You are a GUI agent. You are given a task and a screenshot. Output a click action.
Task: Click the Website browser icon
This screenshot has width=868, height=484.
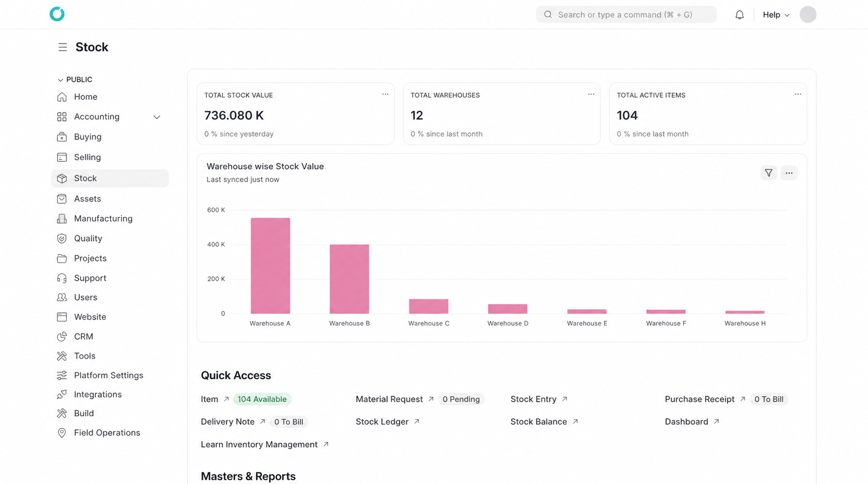(62, 317)
